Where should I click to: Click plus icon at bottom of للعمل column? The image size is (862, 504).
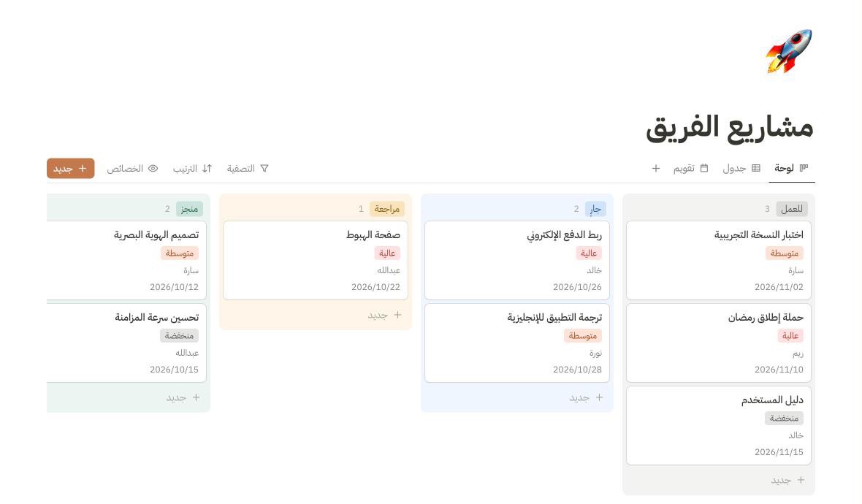point(801,480)
